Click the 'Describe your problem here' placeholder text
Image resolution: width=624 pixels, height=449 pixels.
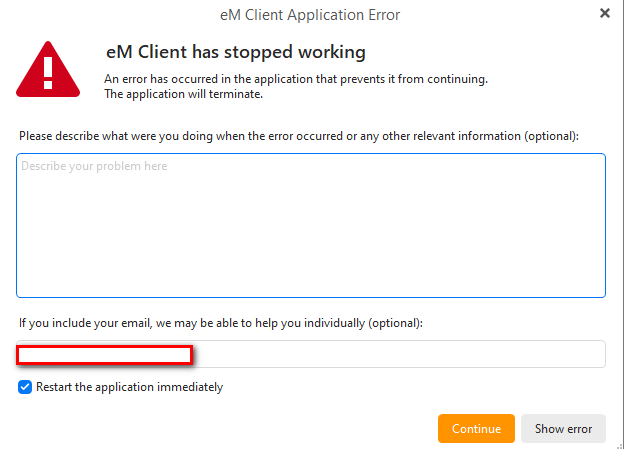(x=94, y=166)
